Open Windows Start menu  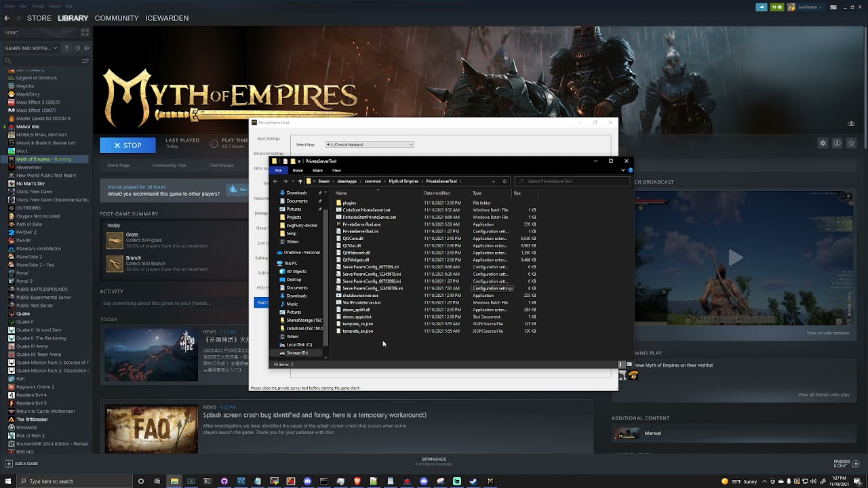[8, 481]
